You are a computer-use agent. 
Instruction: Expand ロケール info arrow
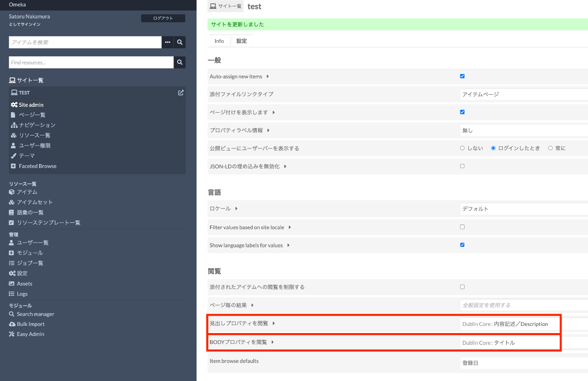[x=236, y=209]
